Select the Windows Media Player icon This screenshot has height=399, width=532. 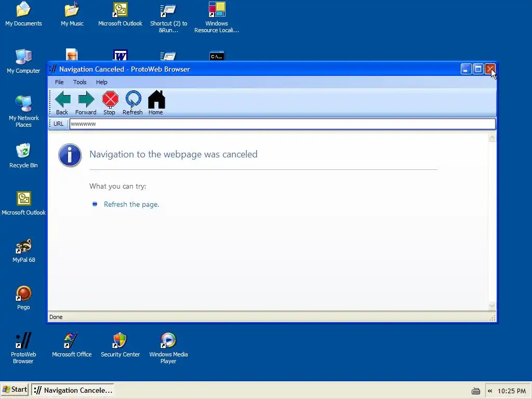pos(169,348)
